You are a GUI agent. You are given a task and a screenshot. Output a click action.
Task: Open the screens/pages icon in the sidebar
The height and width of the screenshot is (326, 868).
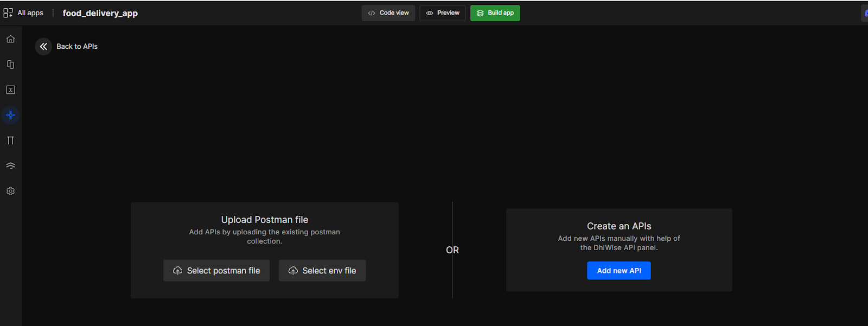[10, 65]
